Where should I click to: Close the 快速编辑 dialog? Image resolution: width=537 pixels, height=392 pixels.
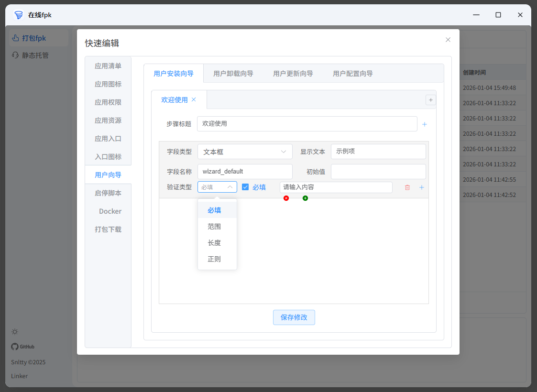pos(448,40)
